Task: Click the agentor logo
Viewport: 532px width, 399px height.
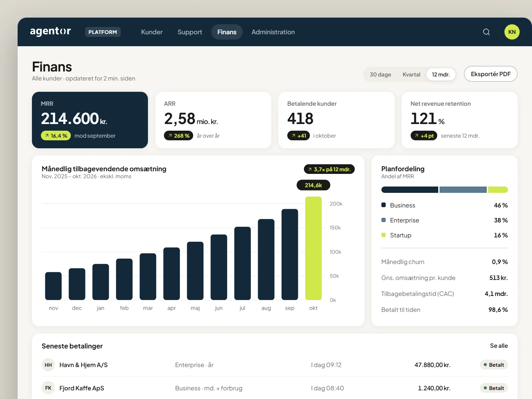Action: (51, 32)
